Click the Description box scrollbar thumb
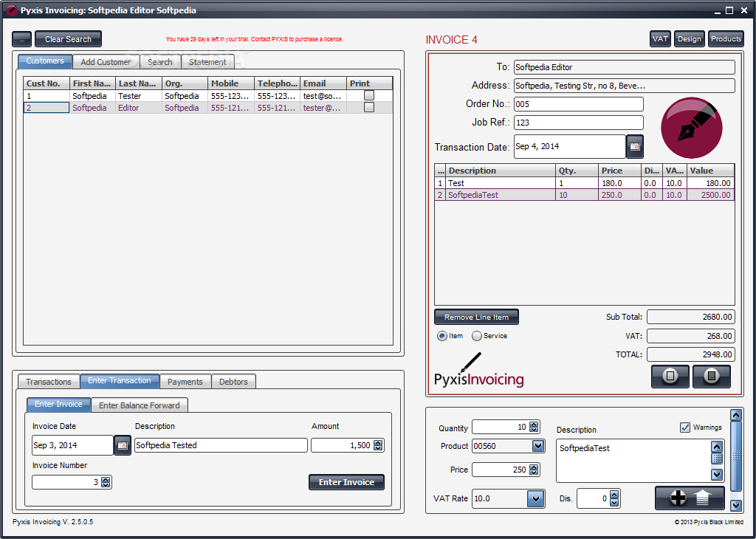This screenshot has height=539, width=756. (717, 459)
